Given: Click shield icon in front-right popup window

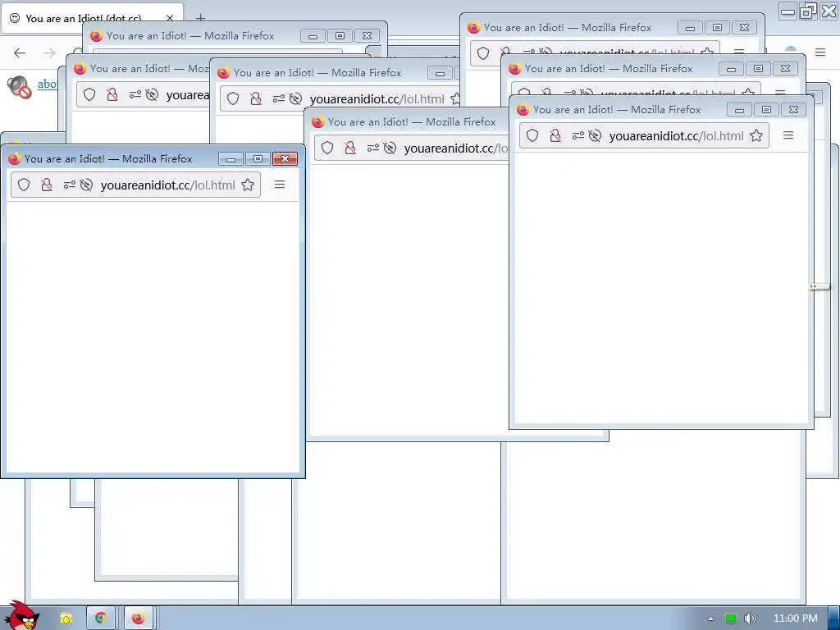Looking at the screenshot, I should pyautogui.click(x=532, y=135).
